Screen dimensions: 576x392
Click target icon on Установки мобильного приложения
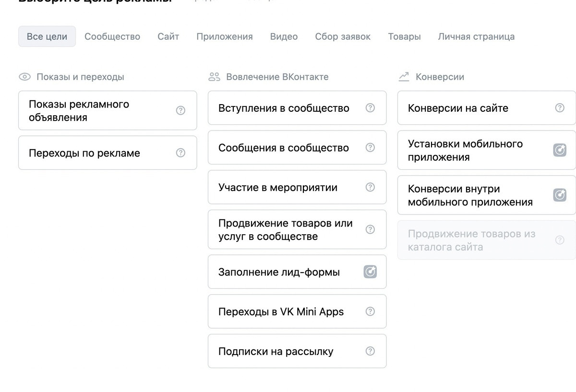point(560,150)
